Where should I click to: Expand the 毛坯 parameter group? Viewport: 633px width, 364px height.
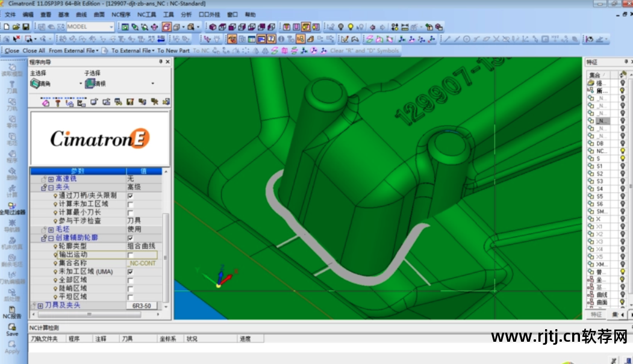coord(51,230)
